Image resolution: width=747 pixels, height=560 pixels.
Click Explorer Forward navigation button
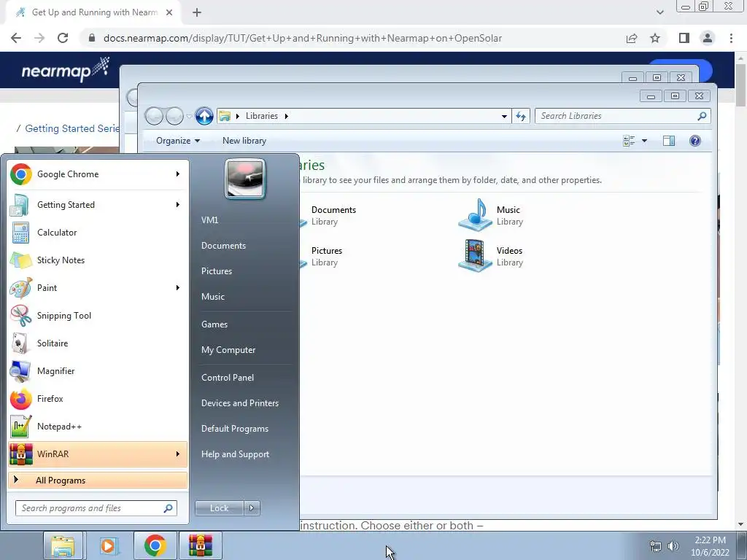[x=174, y=116]
